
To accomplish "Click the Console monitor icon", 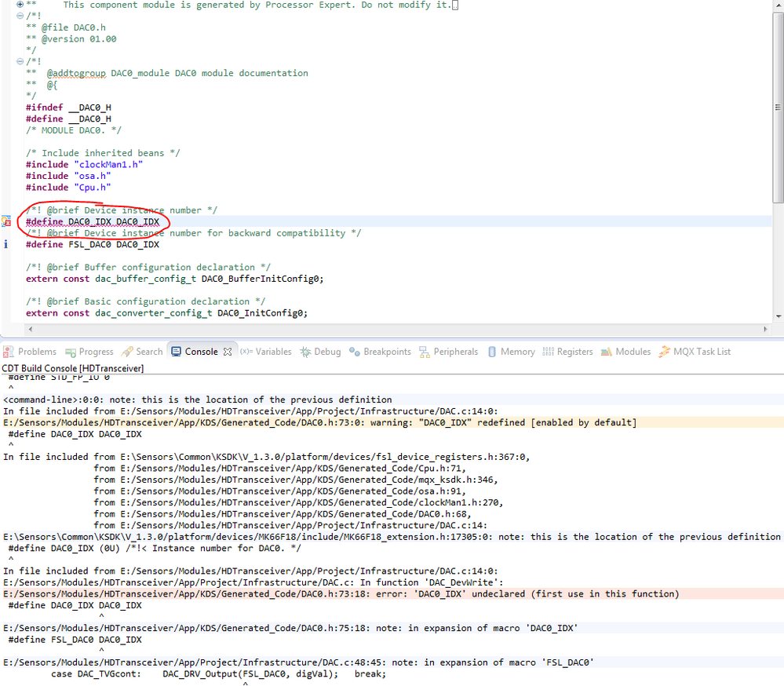I will click(176, 352).
